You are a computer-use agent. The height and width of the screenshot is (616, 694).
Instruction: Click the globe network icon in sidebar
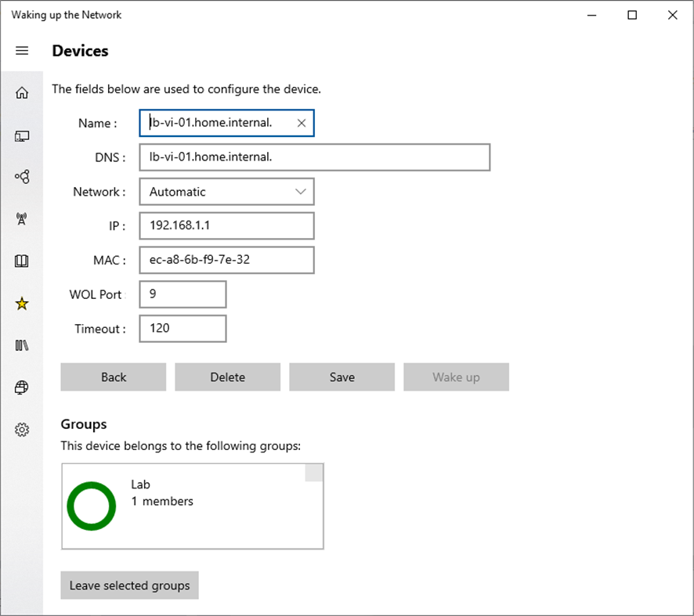click(x=22, y=387)
